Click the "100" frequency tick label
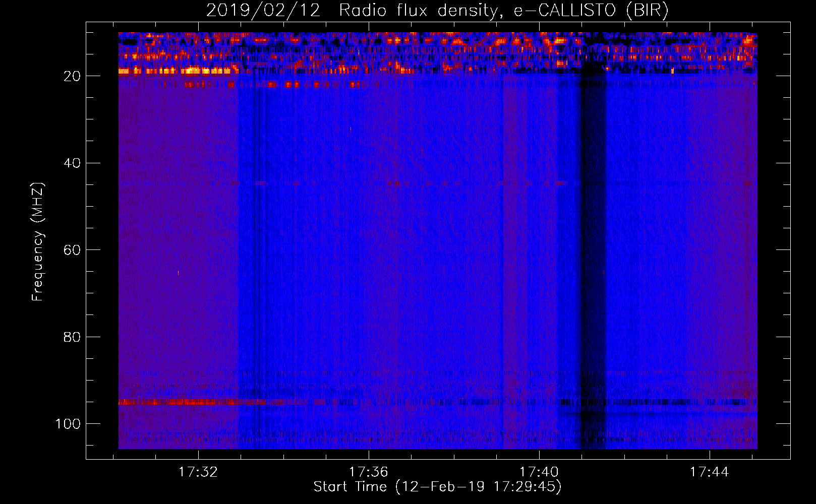 coord(68,424)
